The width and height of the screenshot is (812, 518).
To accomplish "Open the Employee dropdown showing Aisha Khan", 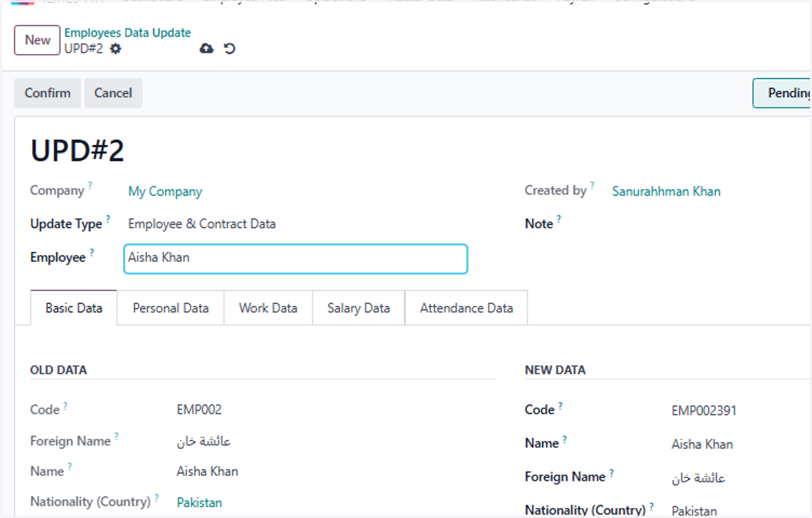I will tap(296, 259).
